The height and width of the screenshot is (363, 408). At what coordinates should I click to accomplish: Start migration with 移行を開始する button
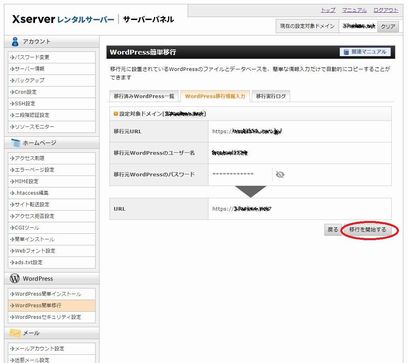[x=368, y=230]
